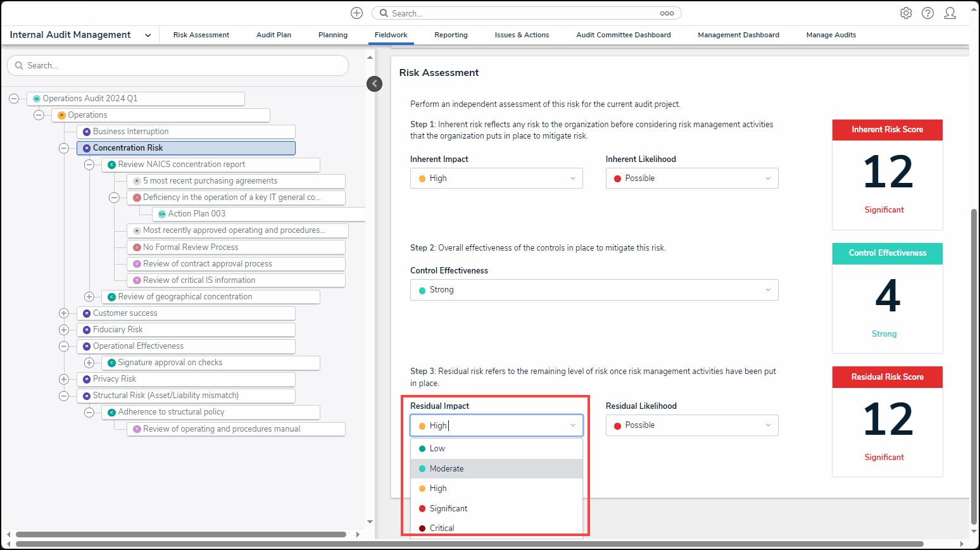Click the Operations Audit 2024 Q1 icon
The height and width of the screenshot is (550, 980).
point(37,99)
